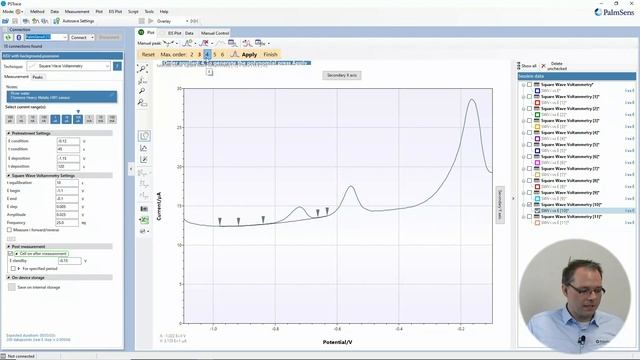Image resolution: width=640 pixels, height=360 pixels.
Task: Click the Autosave Settings toolbar icon
Action: coord(57,21)
